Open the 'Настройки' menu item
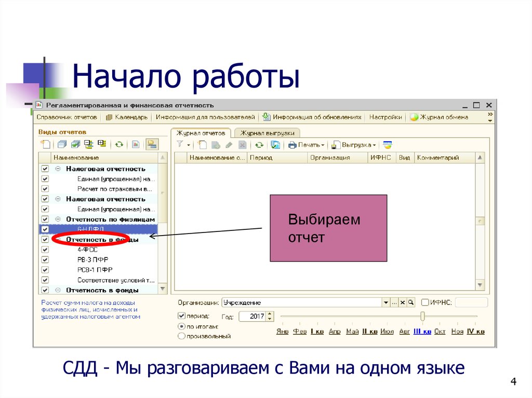This screenshot has height=398, width=532. point(385,117)
